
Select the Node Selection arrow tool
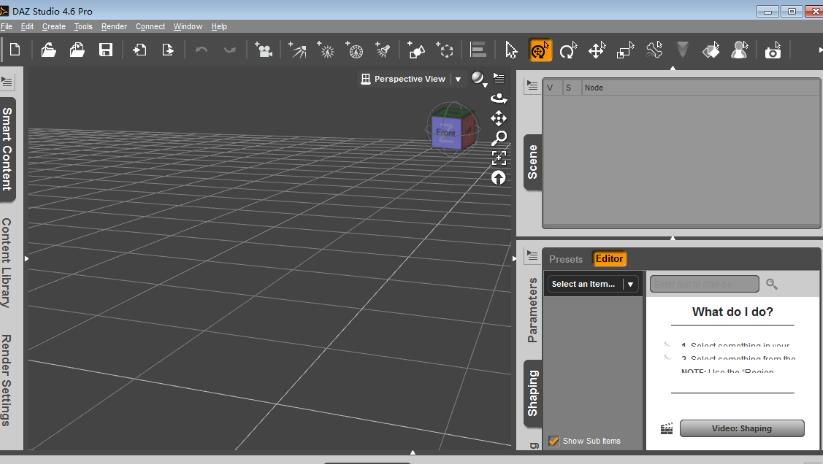point(511,50)
